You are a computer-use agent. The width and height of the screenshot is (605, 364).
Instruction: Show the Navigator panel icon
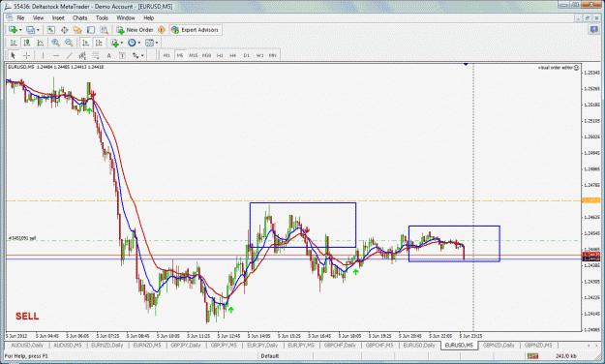77,30
